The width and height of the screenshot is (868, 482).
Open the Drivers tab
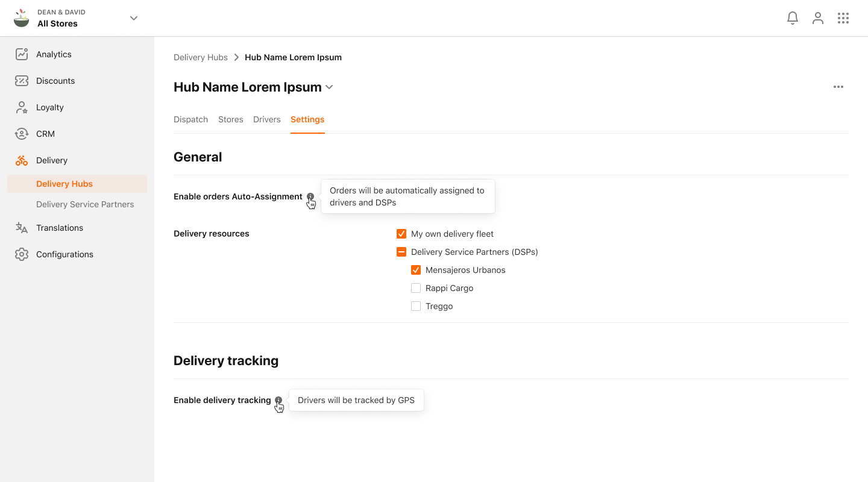[x=267, y=119]
